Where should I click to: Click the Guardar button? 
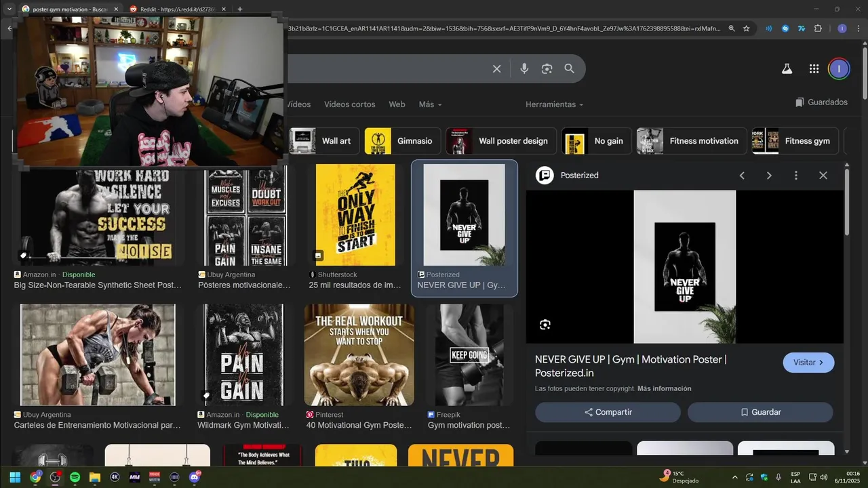(760, 412)
